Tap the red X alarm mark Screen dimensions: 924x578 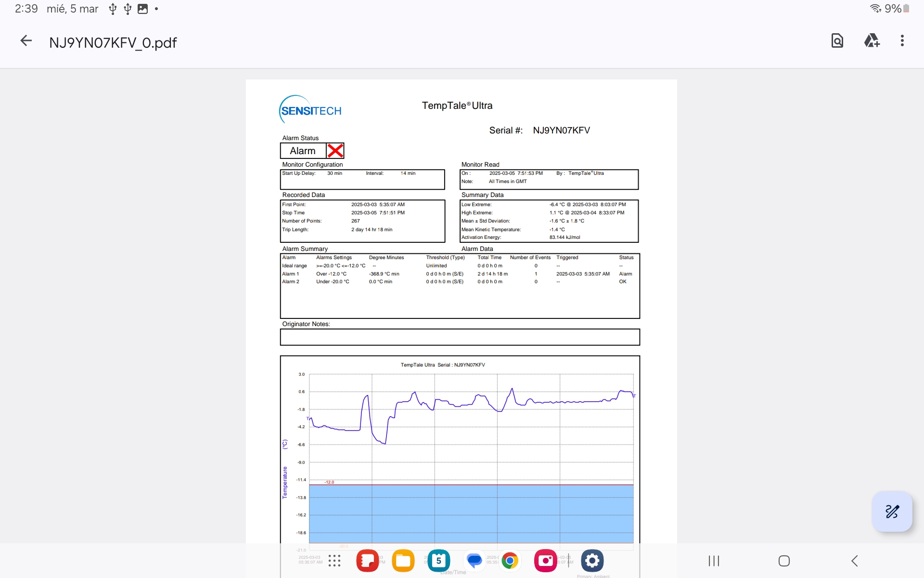335,151
